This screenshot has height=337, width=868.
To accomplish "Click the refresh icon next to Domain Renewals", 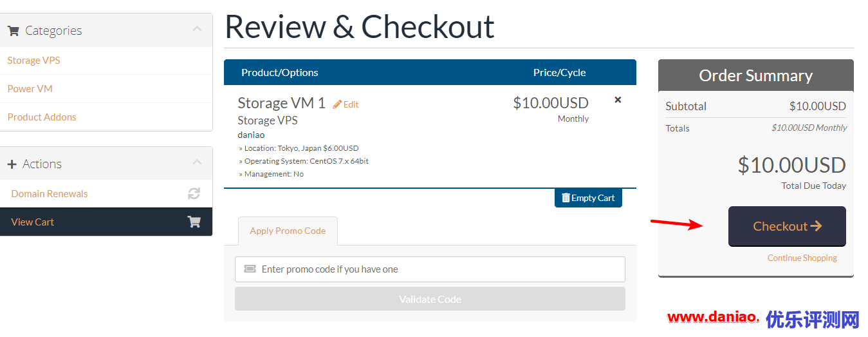I will pos(194,193).
